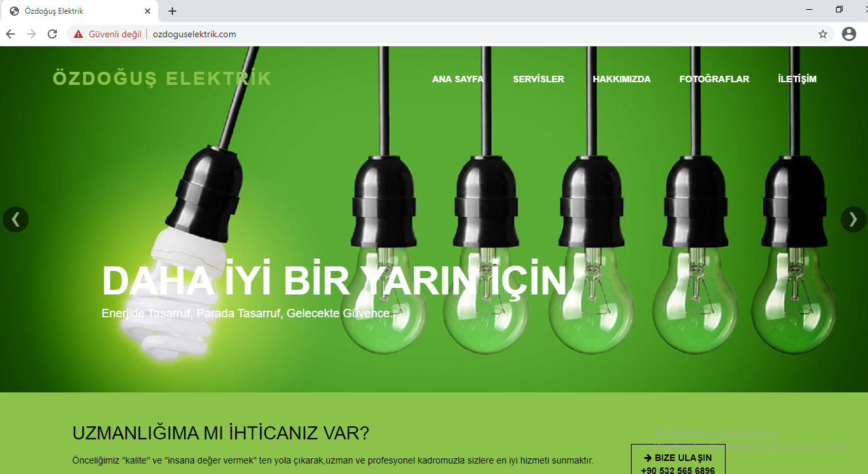Reload the page with the refresh icon

[52, 34]
